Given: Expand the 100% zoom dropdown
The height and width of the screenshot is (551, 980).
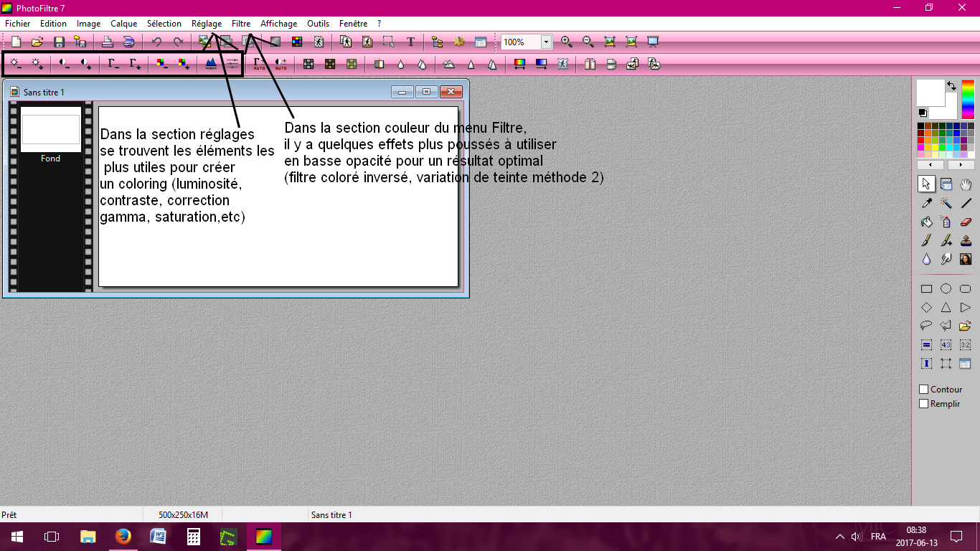Looking at the screenshot, I should (546, 42).
